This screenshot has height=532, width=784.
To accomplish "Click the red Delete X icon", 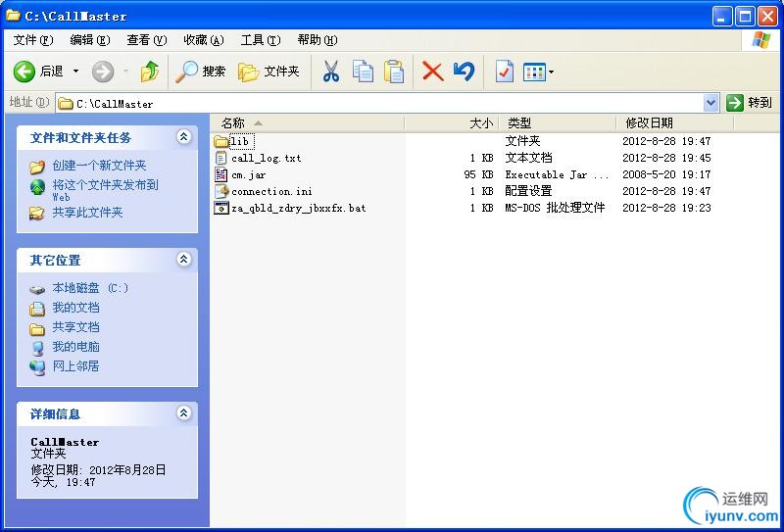I will click(x=432, y=72).
